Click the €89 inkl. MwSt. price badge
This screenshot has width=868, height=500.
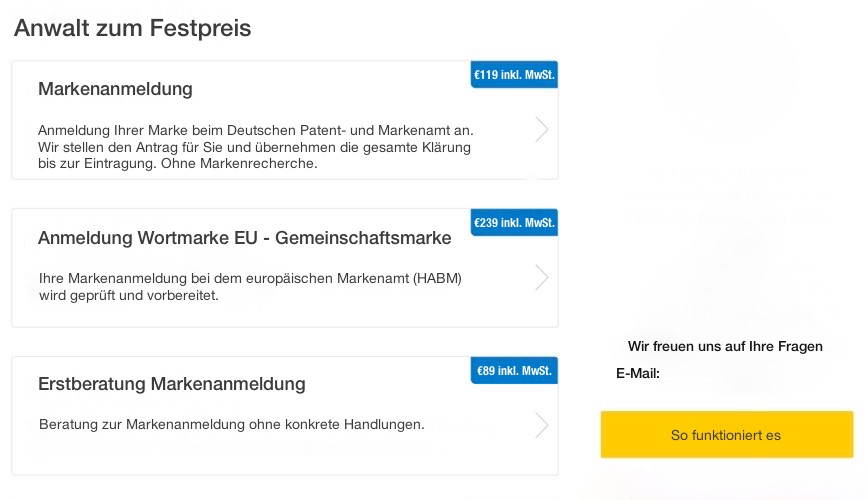pyautogui.click(x=514, y=371)
